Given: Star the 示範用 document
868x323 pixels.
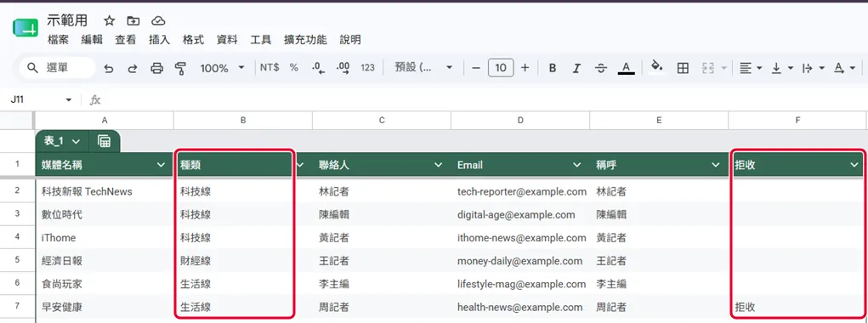Looking at the screenshot, I should pyautogui.click(x=109, y=21).
